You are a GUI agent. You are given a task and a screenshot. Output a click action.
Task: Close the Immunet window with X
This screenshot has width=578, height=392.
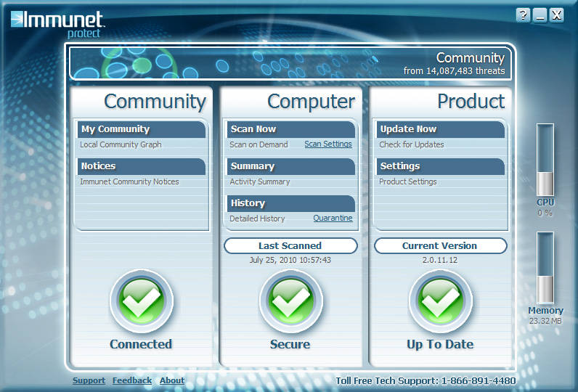coord(557,15)
